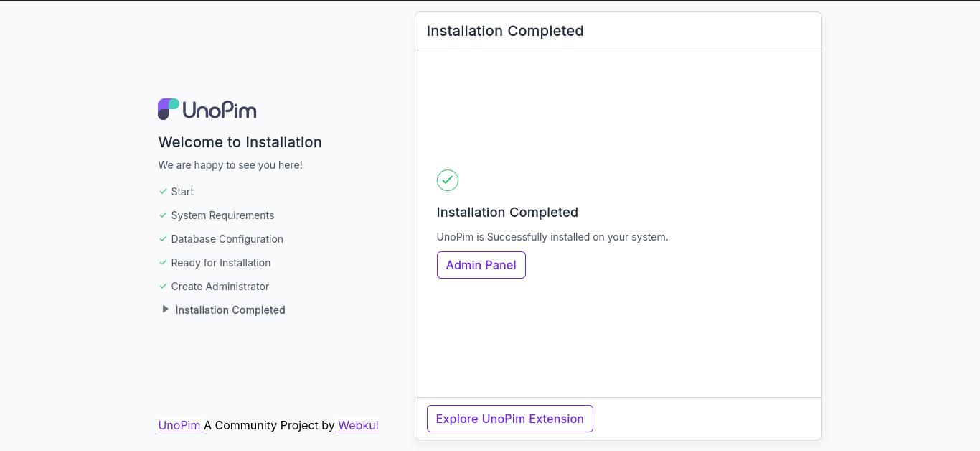The width and height of the screenshot is (980, 451).
Task: Click the green success checkmark circle
Action: click(x=448, y=180)
